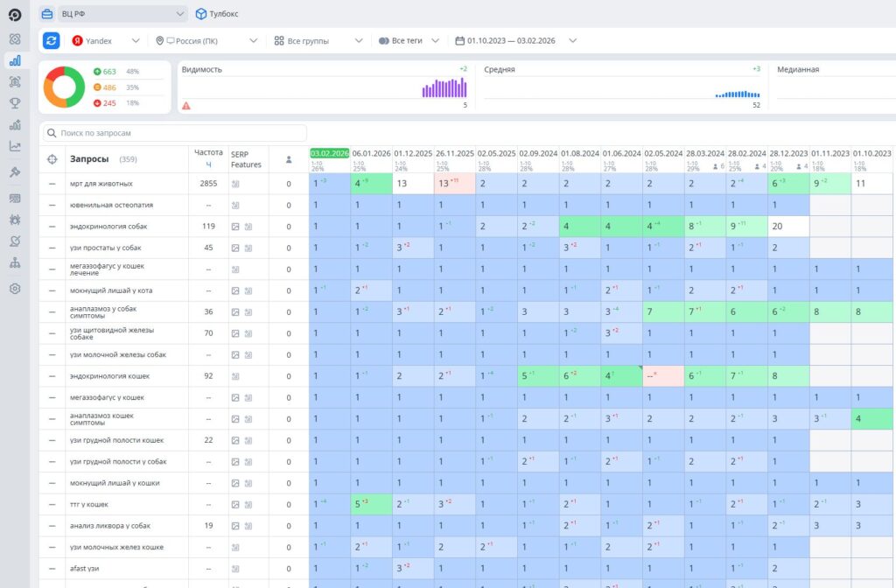Open the bug icon in the sidebar

click(15, 220)
